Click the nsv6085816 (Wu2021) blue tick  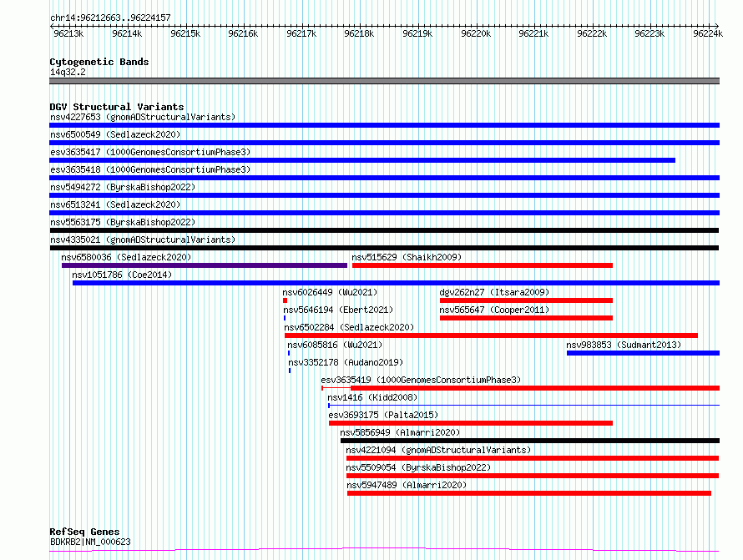pyautogui.click(x=289, y=353)
